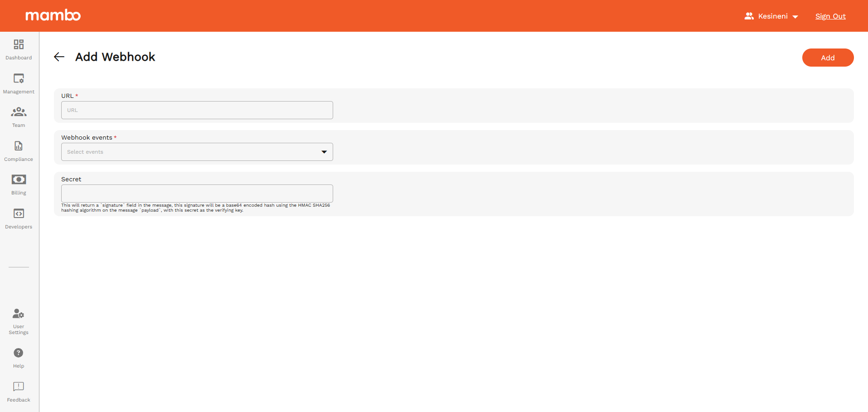This screenshot has height=412, width=868.
Task: Select the Management section
Action: (18, 83)
